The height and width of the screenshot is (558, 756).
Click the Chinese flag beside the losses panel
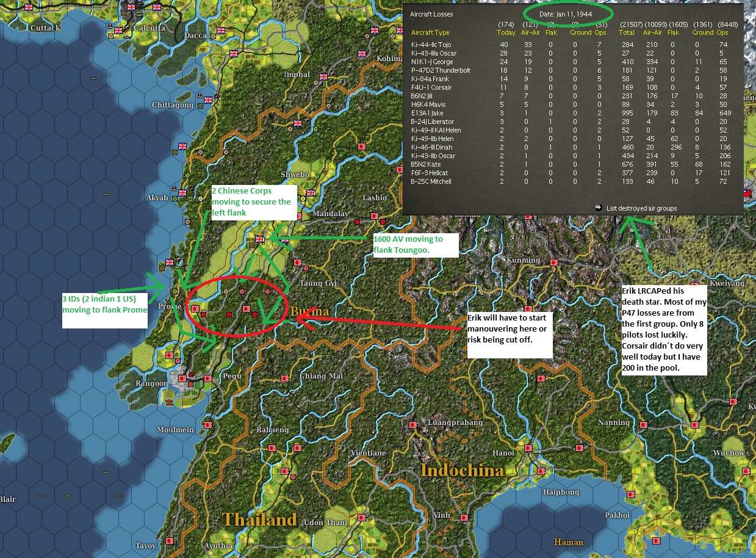pos(747,193)
